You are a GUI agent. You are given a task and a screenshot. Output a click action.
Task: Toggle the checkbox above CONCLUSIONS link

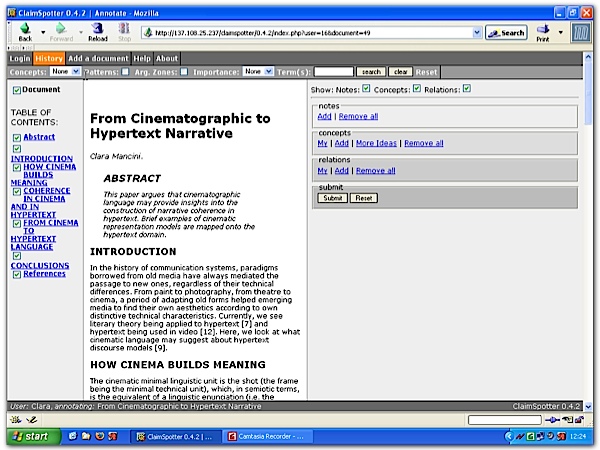[17, 256]
